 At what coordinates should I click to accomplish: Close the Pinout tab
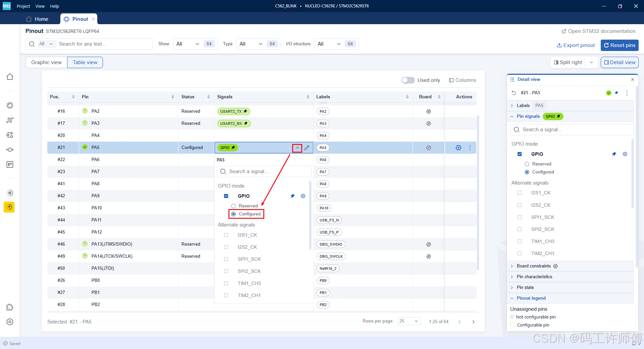click(x=94, y=19)
